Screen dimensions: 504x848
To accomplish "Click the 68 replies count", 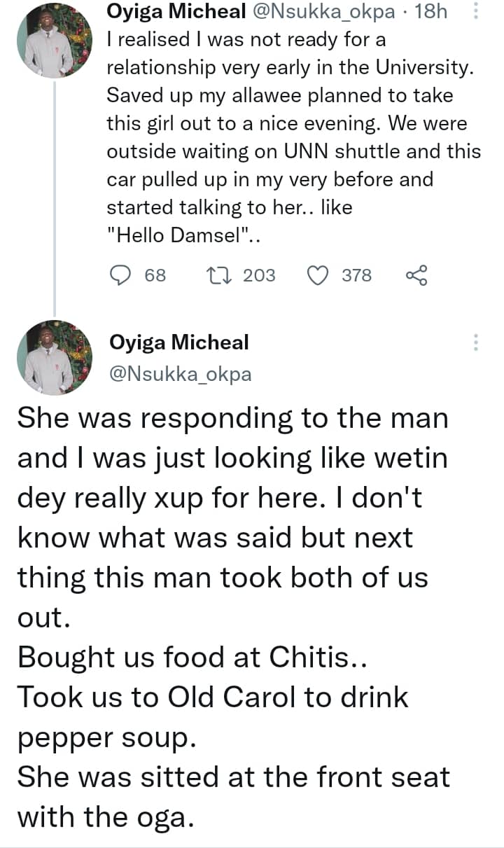I will [155, 275].
